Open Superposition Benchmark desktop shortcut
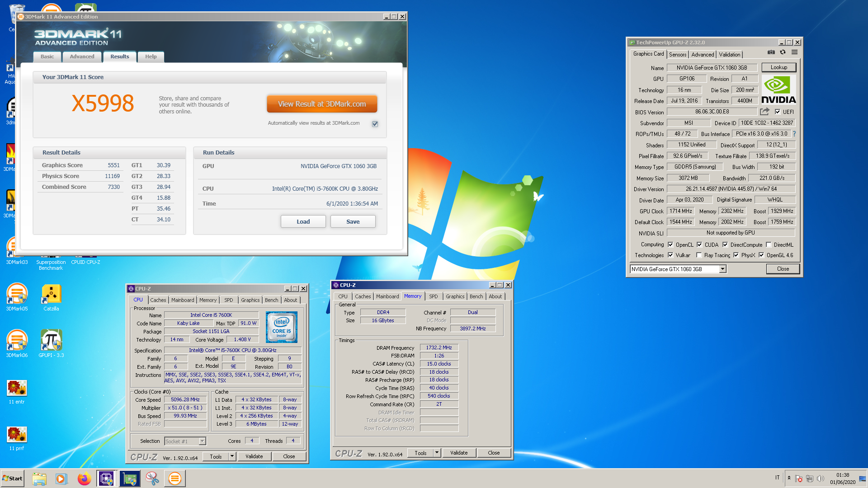The width and height of the screenshot is (868, 488). 51,263
